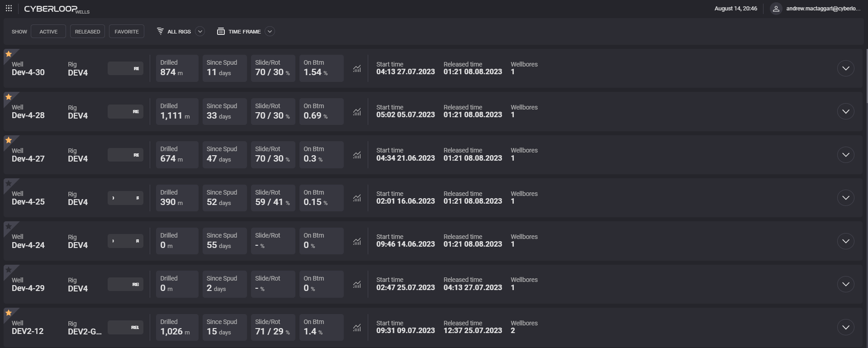Open the apps grid menu icon

pos(9,9)
